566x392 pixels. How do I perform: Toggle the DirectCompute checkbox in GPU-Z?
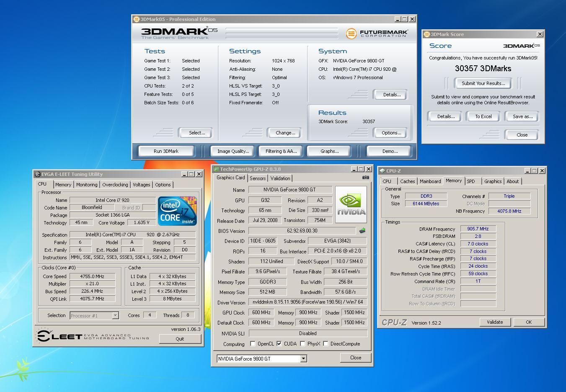(326, 344)
